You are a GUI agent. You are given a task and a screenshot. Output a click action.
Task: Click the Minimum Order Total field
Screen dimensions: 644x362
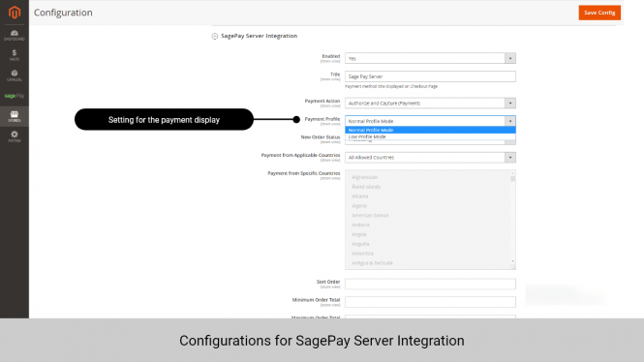[430, 302]
